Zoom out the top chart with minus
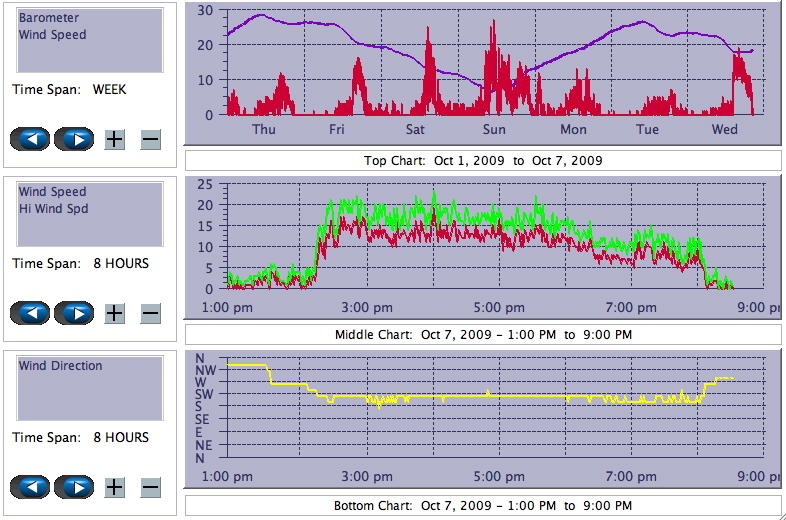The width and height of the screenshot is (786, 520). click(x=150, y=139)
